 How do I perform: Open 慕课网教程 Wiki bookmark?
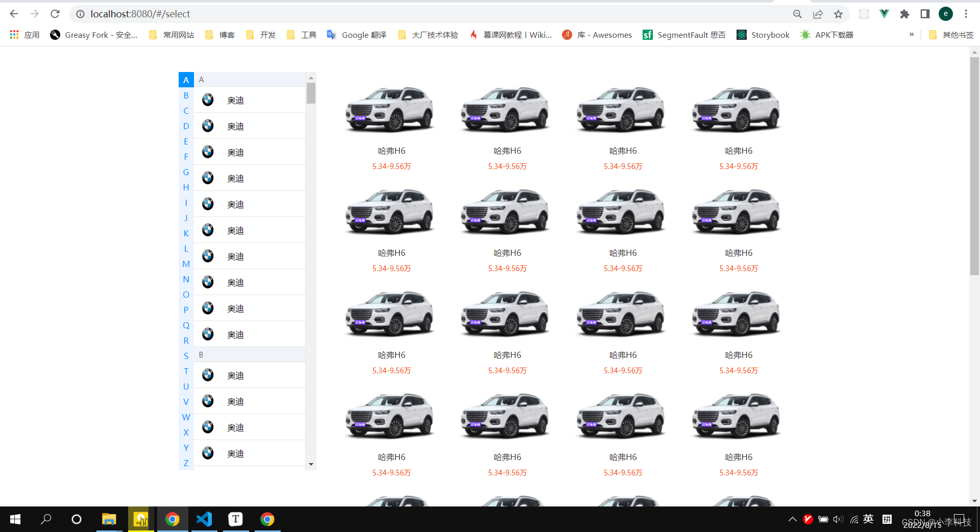pos(511,35)
